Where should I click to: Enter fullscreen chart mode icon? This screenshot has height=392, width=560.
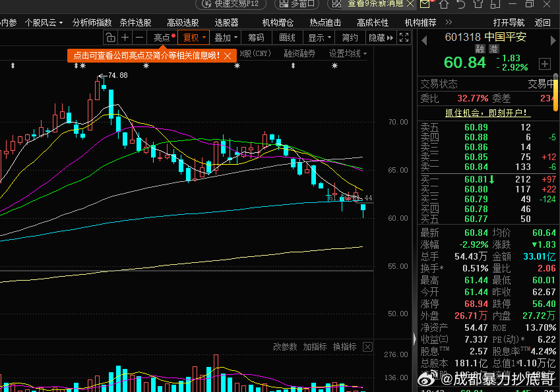[404, 38]
